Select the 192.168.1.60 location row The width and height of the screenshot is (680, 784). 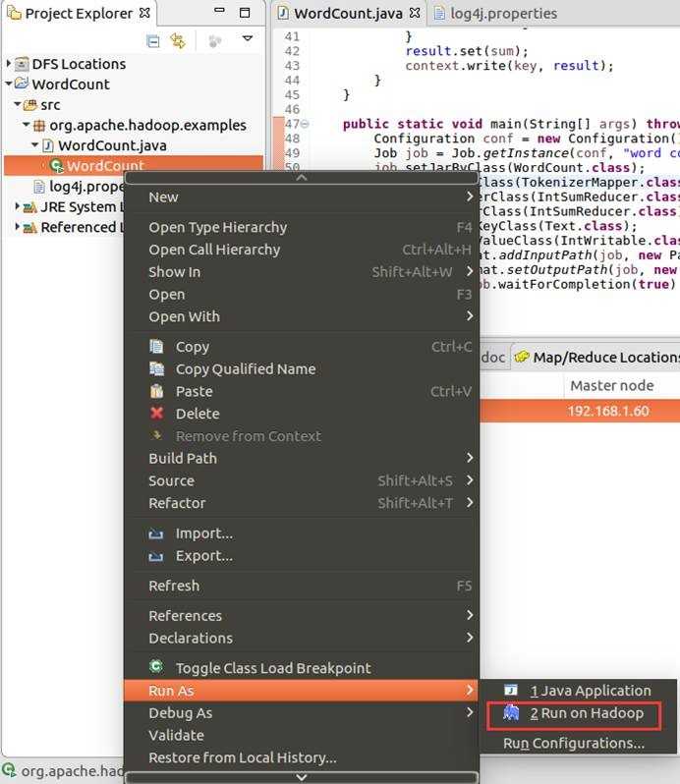(x=580, y=411)
